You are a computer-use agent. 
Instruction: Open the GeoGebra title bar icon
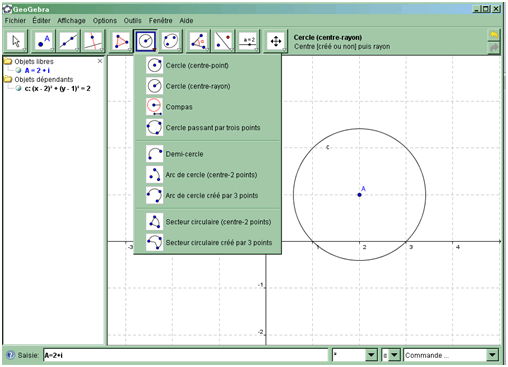coord(7,9)
